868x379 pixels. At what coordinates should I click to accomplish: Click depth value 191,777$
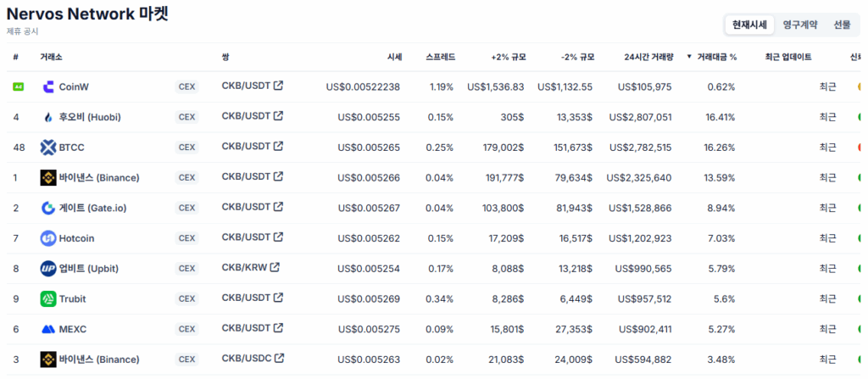tap(504, 178)
